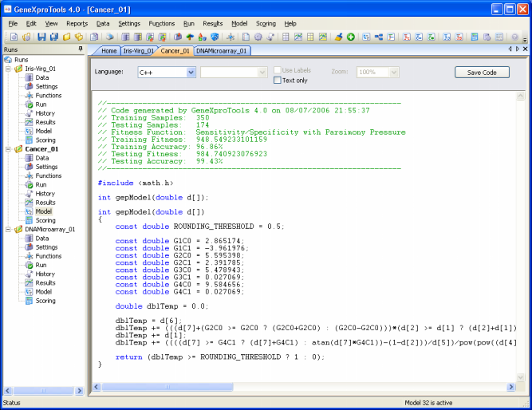Switch to the Home tab
Viewport: 532px width, 410px height.
pos(109,51)
